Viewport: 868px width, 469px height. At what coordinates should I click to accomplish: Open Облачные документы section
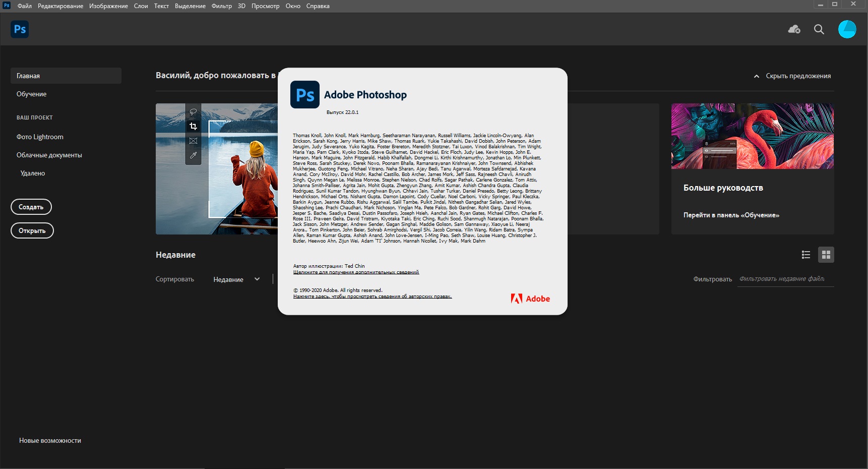pos(49,155)
